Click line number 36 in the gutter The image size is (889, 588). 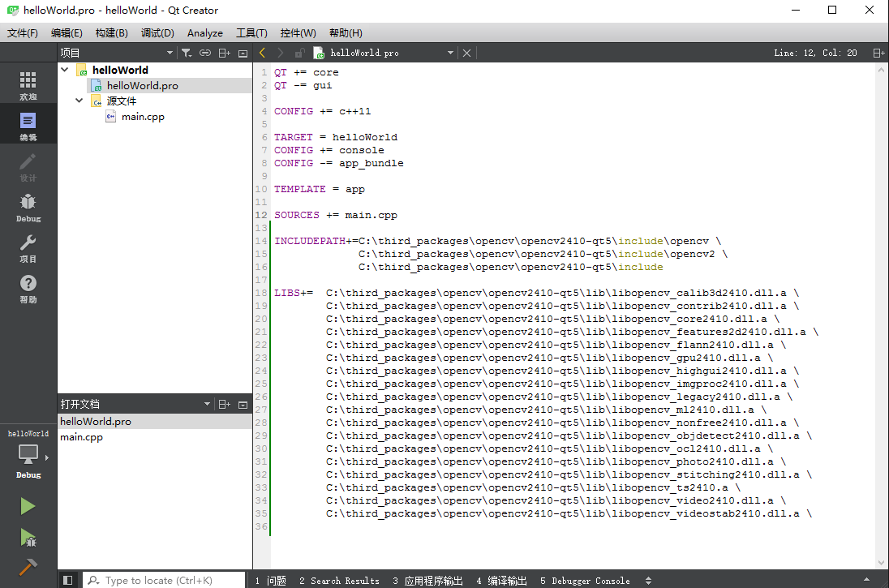[261, 526]
